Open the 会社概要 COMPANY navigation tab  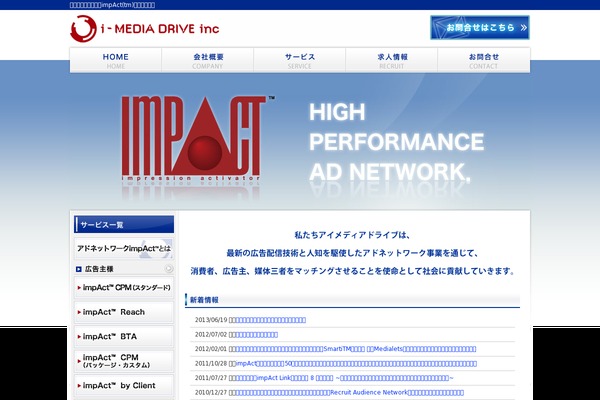tap(208, 60)
